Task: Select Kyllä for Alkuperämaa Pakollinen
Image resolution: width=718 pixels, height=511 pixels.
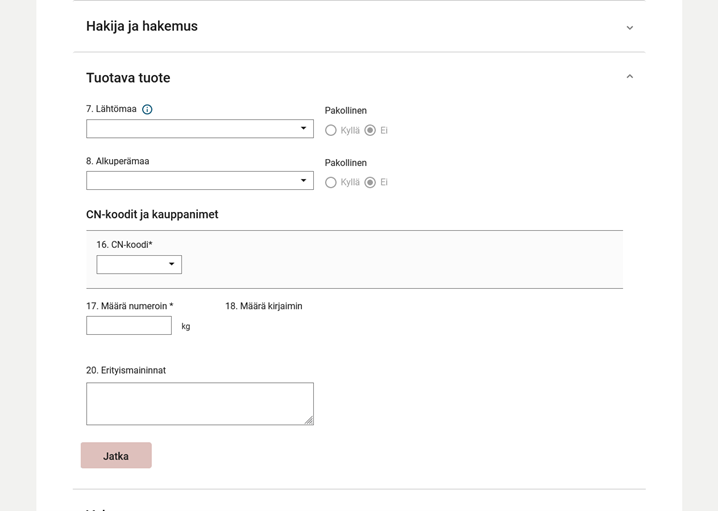Action: (331, 183)
